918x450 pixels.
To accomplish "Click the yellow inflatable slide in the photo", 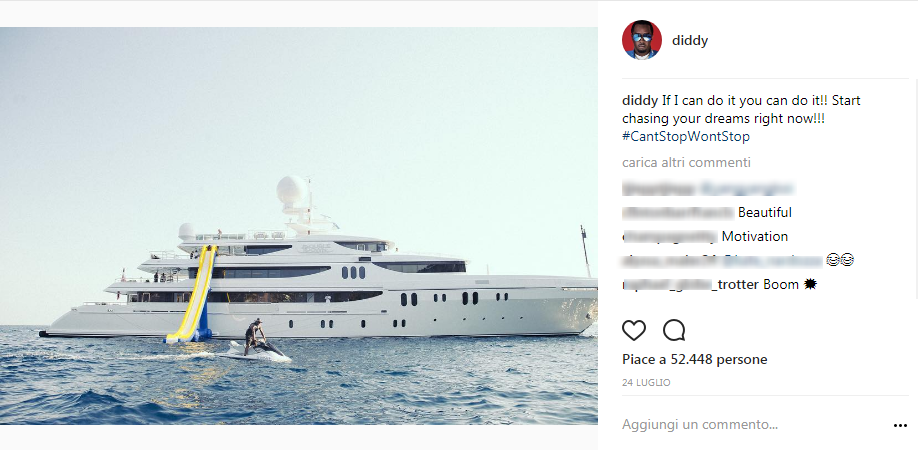I will pos(195,295).
